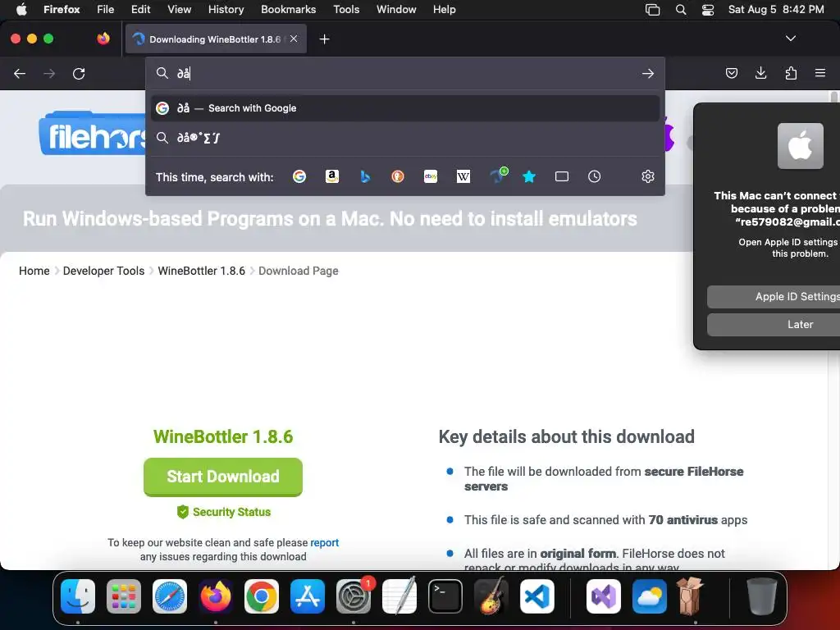Search this time with Wikipedia icon
The height and width of the screenshot is (630, 840).
coord(463,176)
